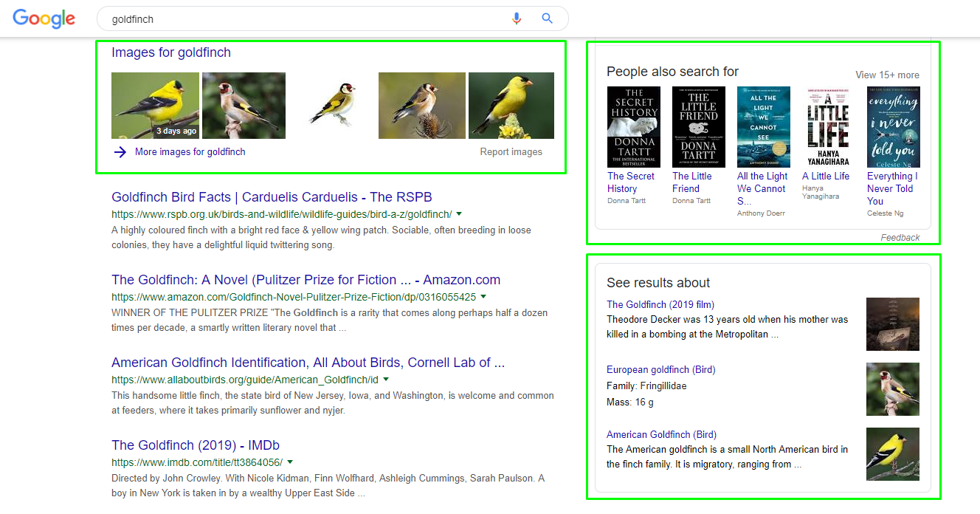Start voice search with the microphone icon

tap(517, 18)
